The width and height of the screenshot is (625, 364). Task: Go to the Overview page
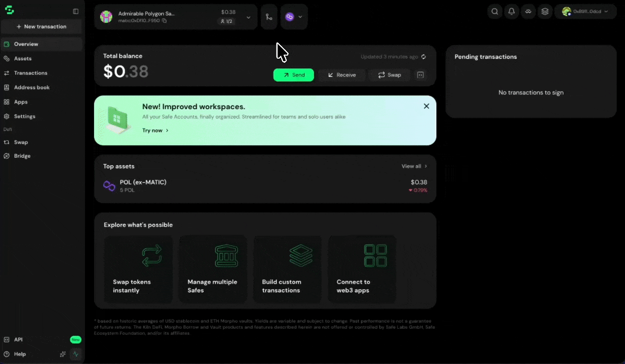(41, 44)
